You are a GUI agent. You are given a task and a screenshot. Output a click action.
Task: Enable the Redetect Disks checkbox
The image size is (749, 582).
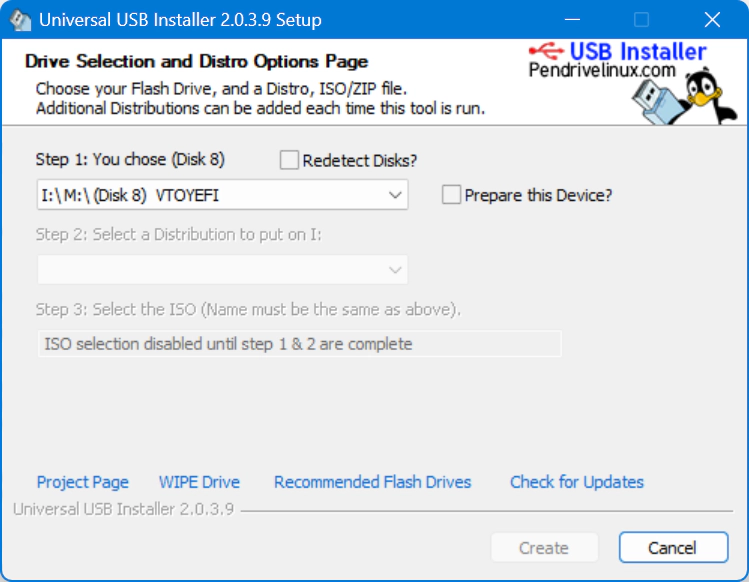[289, 160]
